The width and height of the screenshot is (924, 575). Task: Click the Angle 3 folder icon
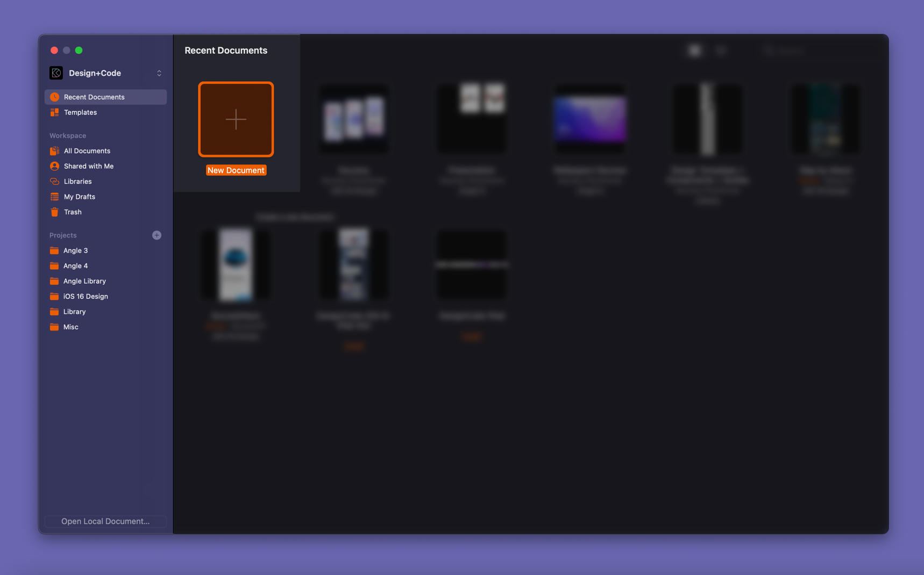[x=54, y=250]
